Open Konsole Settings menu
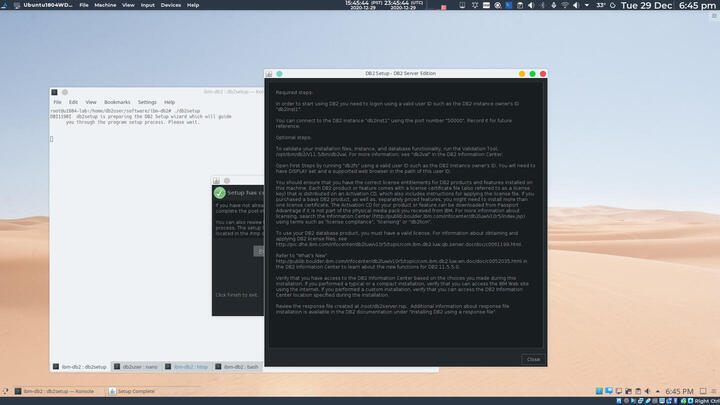Screen dimensions: 720x405 pyautogui.click(x=147, y=102)
